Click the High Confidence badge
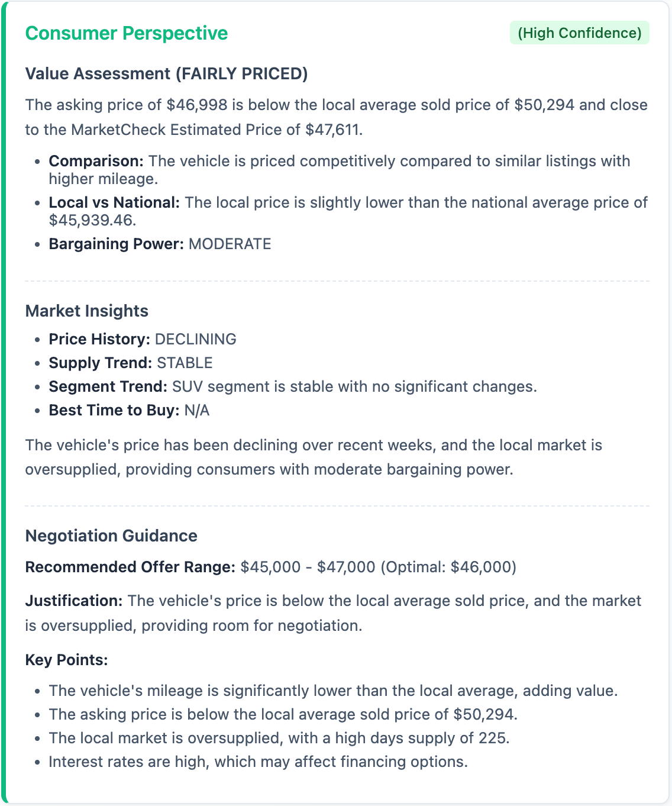The height and width of the screenshot is (806, 672). (x=579, y=33)
